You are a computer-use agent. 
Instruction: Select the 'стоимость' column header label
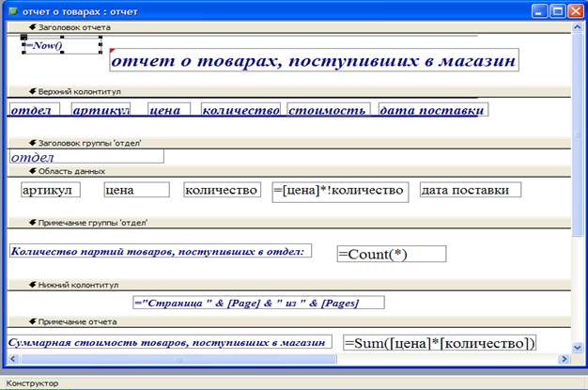point(329,109)
